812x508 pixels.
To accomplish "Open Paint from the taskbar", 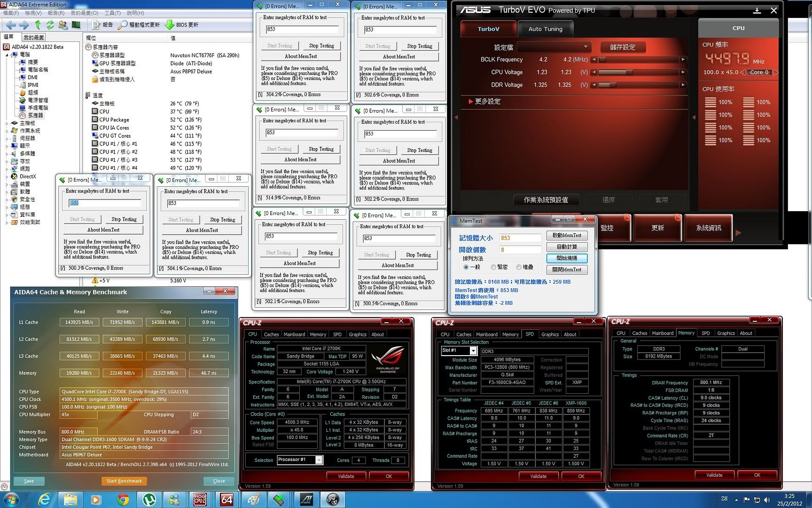I will click(x=253, y=500).
